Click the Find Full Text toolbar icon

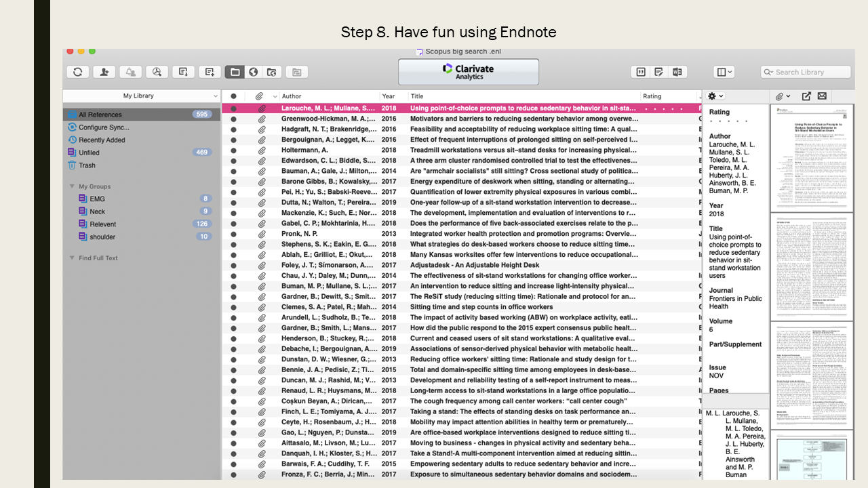point(157,72)
